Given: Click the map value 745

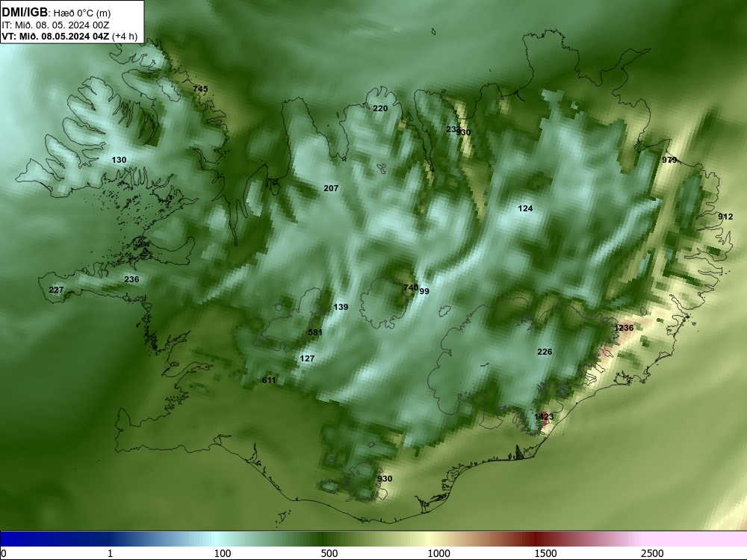Looking at the screenshot, I should [x=200, y=89].
